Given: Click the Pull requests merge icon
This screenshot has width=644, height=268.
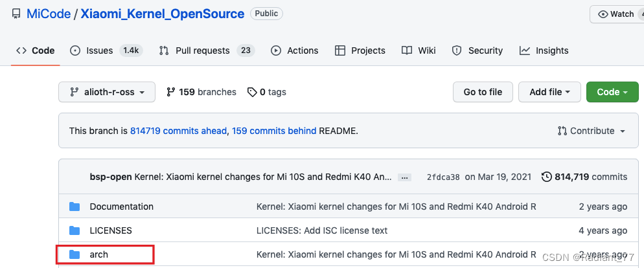Looking at the screenshot, I should pyautogui.click(x=164, y=50).
